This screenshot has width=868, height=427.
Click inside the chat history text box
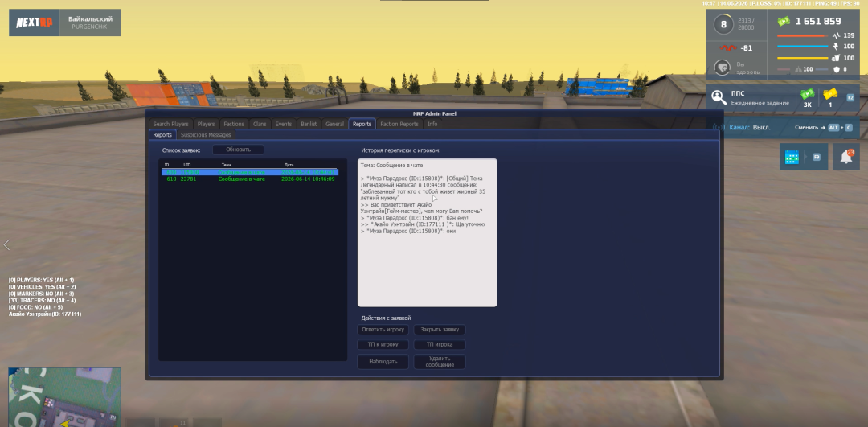coord(428,232)
